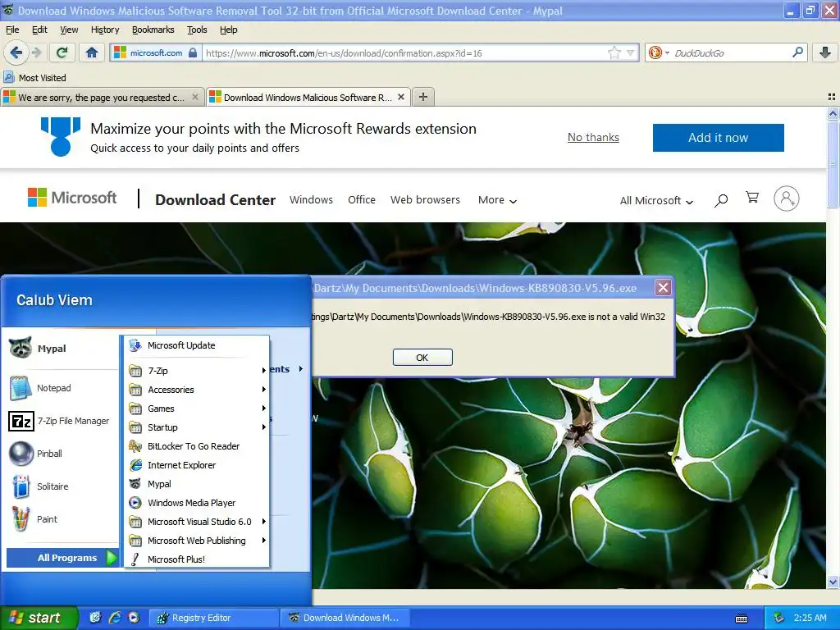Open the shopping cart icon
Screen dimensions: 840x630
[x=752, y=198]
